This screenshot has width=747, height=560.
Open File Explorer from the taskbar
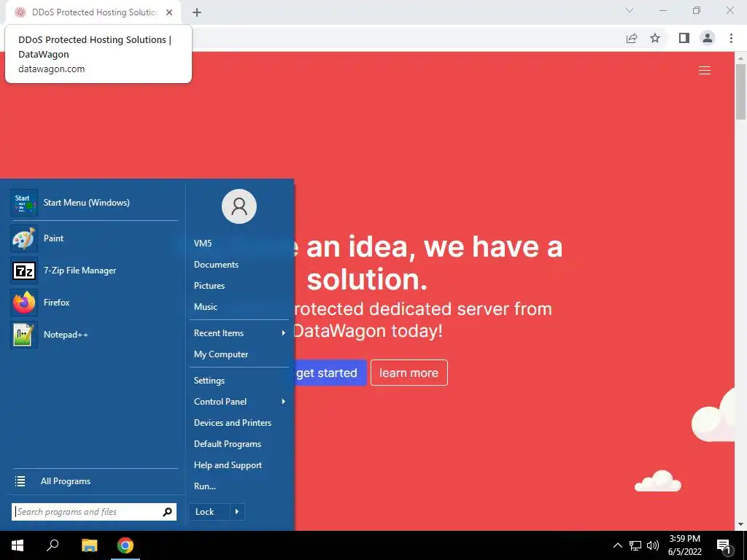pyautogui.click(x=89, y=545)
